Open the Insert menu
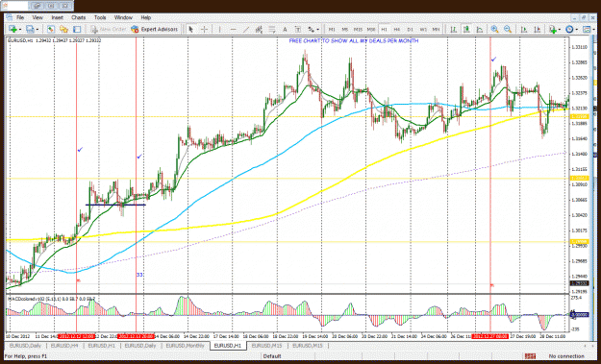This screenshot has height=364, width=601. pyautogui.click(x=58, y=17)
